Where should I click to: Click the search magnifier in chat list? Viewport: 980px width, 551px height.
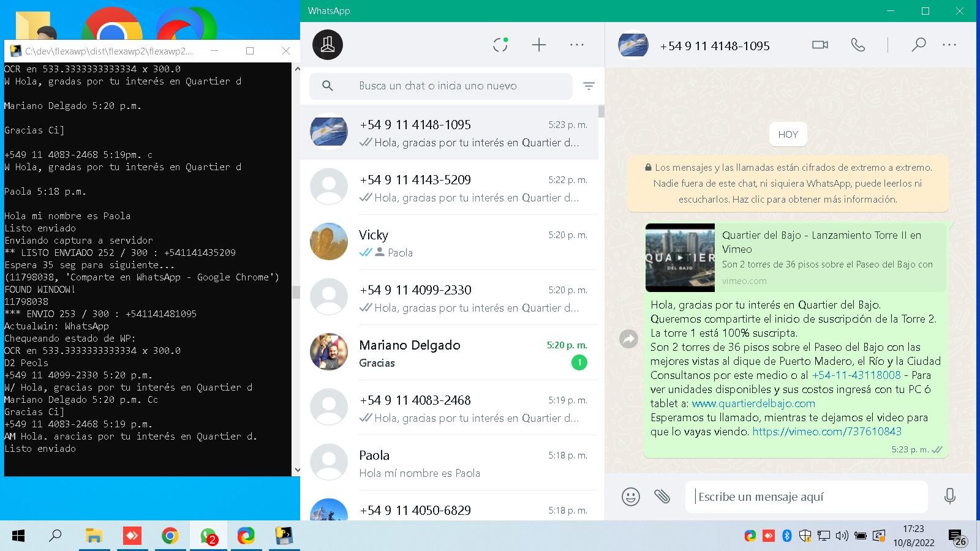pyautogui.click(x=328, y=86)
